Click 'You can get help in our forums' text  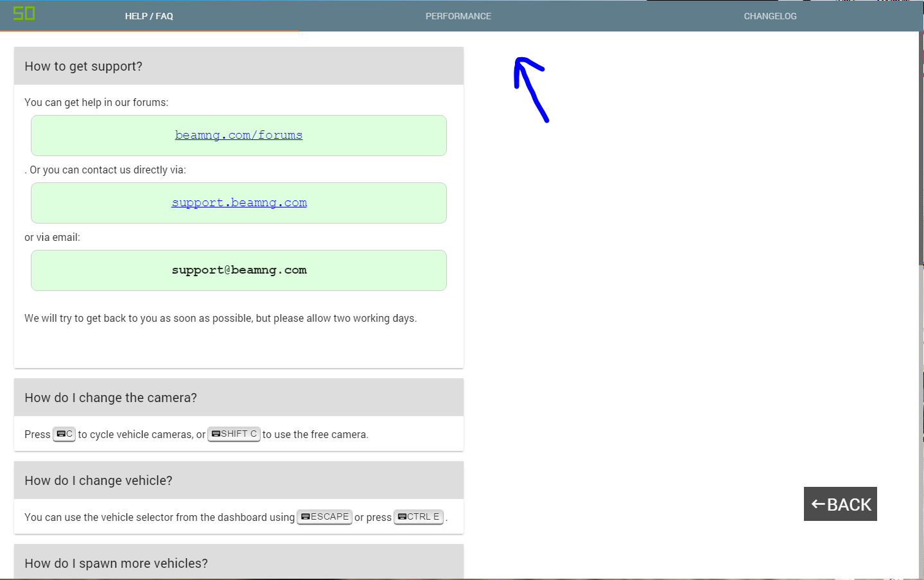[x=96, y=102]
